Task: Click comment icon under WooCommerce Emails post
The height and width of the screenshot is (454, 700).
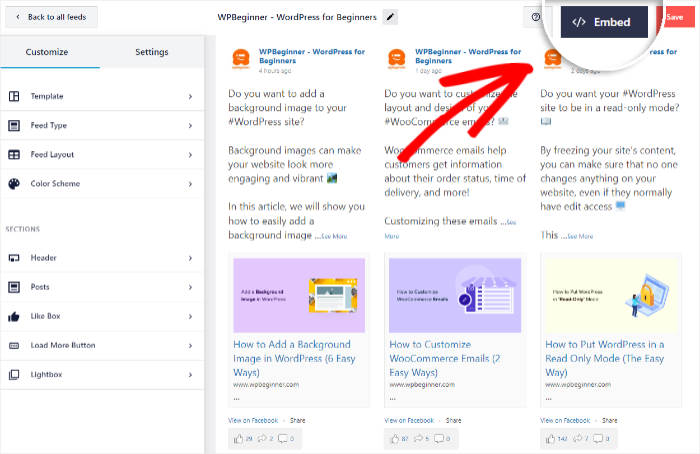Action: [x=439, y=438]
